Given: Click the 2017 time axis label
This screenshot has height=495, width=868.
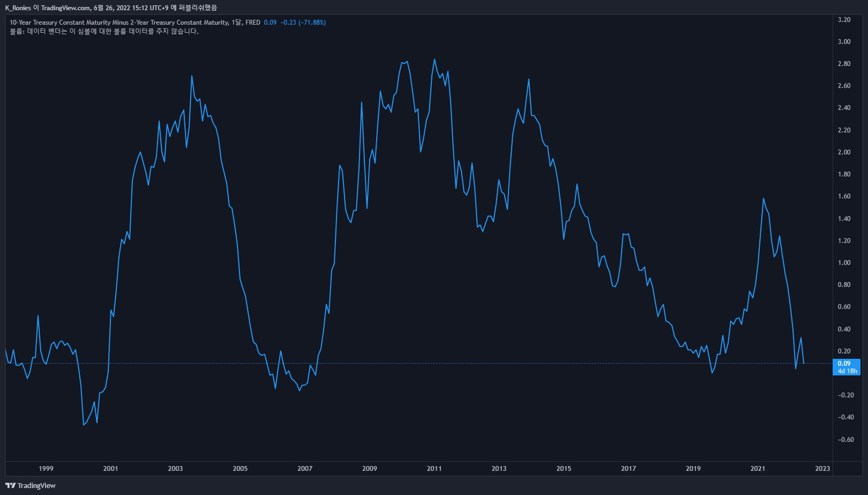Looking at the screenshot, I should point(628,469).
